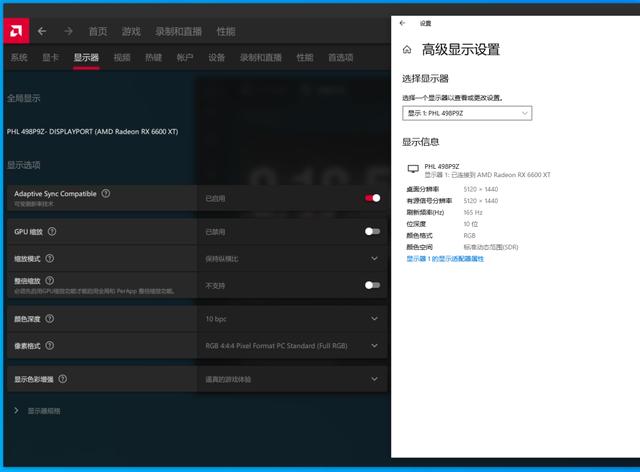Click RGB color format value
Viewport: 640px width, 472px height.
click(x=469, y=236)
